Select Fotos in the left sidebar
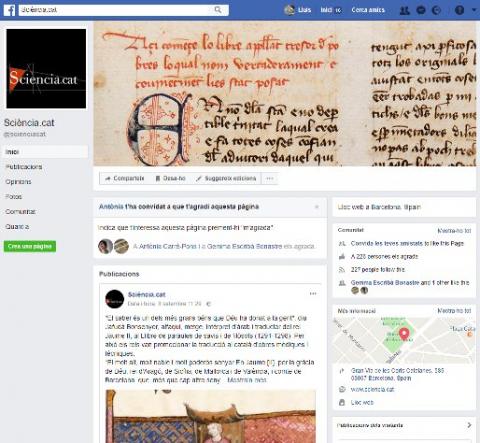The height and width of the screenshot is (443, 480). pos(14,197)
